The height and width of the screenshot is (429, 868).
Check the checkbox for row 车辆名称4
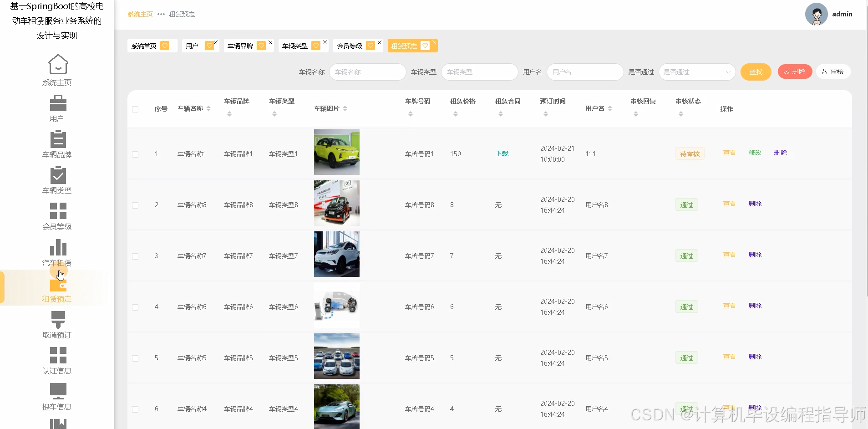tap(135, 409)
